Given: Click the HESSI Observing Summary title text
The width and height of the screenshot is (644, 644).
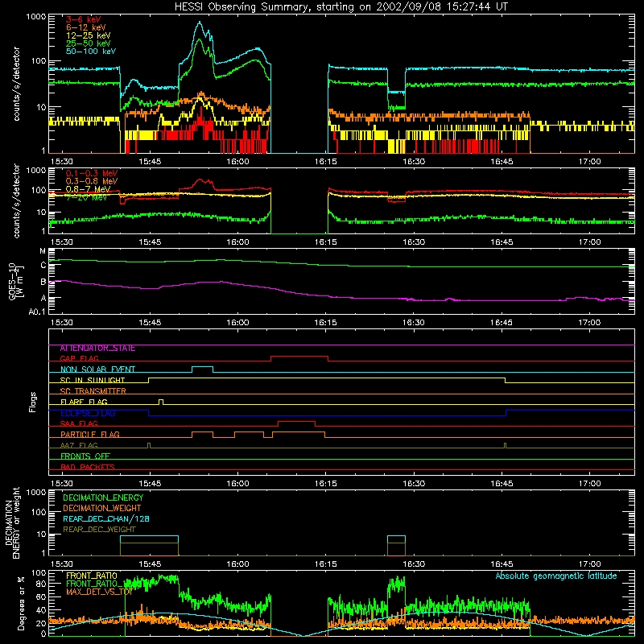Looking at the screenshot, I should [x=341, y=7].
